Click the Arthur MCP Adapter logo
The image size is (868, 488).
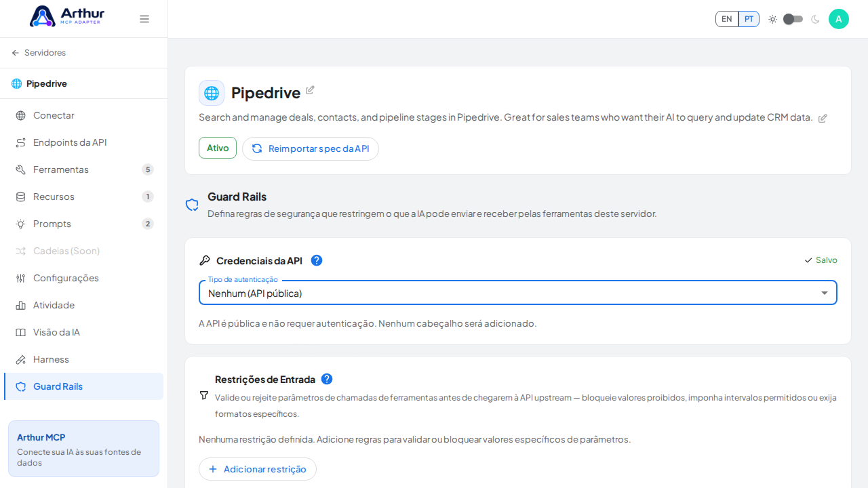tap(67, 16)
